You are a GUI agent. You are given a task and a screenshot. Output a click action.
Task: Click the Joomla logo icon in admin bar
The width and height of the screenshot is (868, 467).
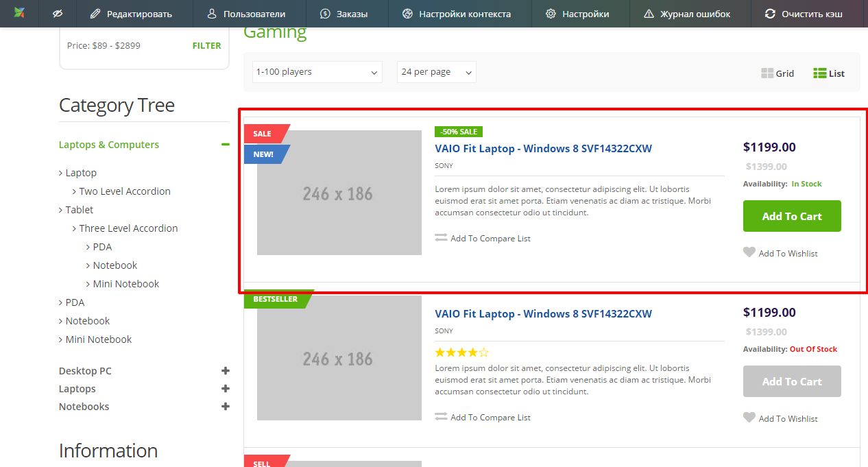(x=19, y=13)
